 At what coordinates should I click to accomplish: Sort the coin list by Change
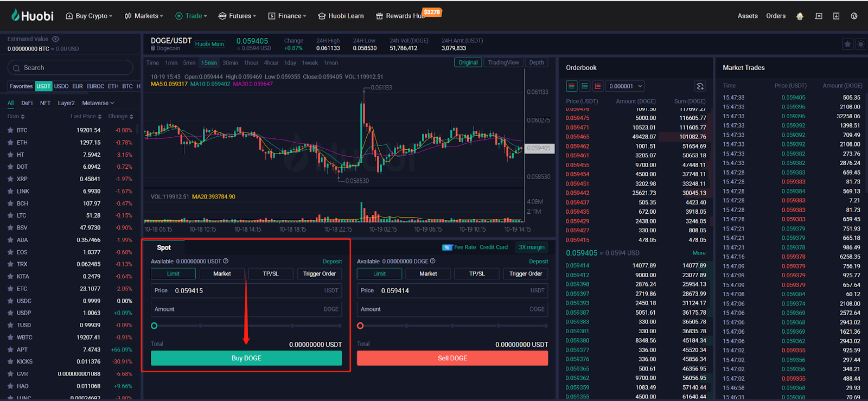(120, 116)
